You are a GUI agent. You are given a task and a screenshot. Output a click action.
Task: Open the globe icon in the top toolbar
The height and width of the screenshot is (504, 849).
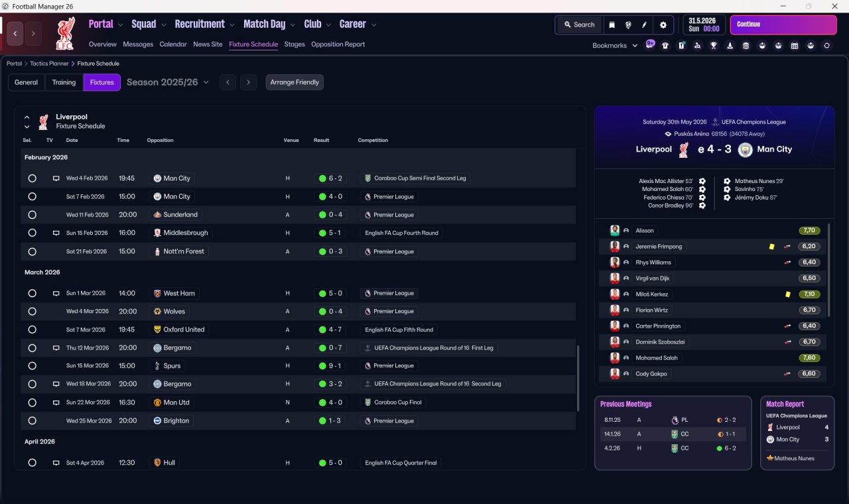pyautogui.click(x=627, y=25)
